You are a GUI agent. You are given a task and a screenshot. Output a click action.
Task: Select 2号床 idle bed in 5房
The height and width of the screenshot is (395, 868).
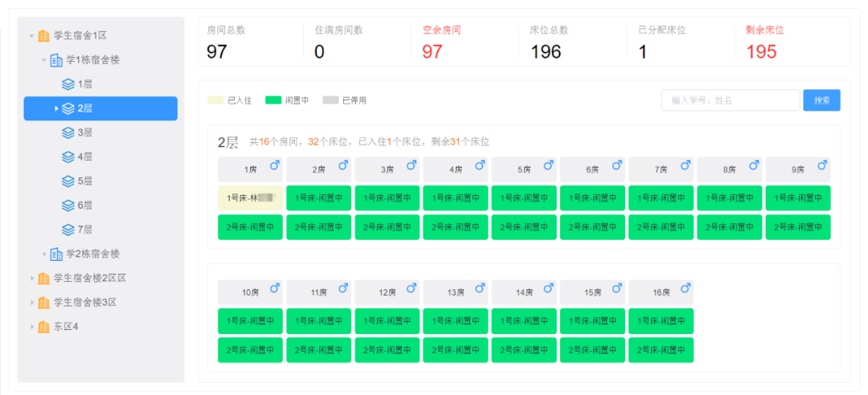click(524, 227)
